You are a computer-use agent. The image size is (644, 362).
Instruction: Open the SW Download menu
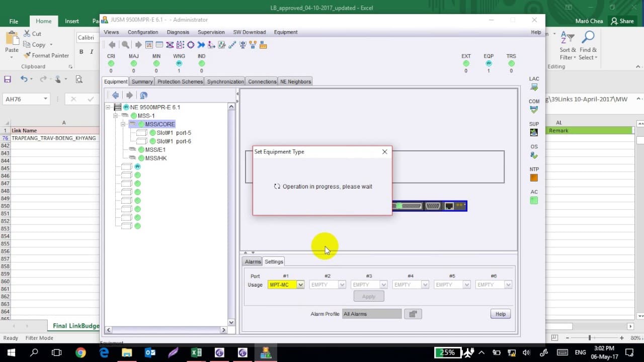250,32
